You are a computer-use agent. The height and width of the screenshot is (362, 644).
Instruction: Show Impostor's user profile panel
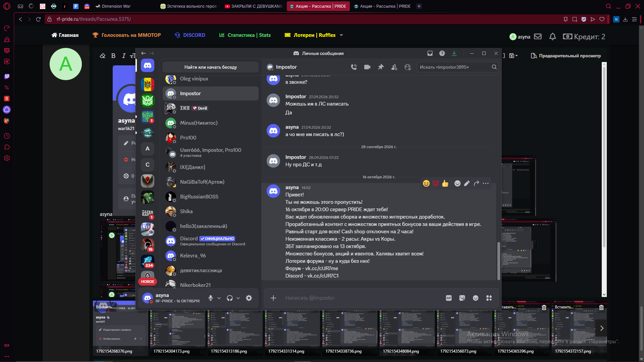408,67
